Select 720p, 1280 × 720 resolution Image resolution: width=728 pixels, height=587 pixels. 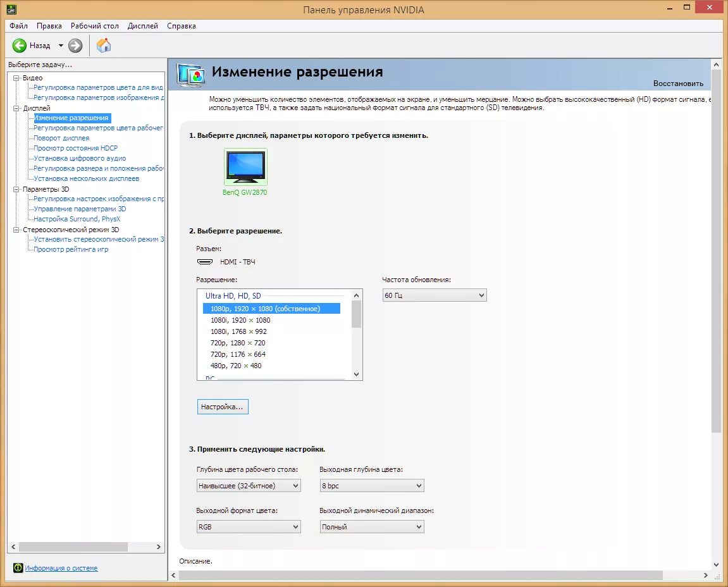[x=238, y=343]
